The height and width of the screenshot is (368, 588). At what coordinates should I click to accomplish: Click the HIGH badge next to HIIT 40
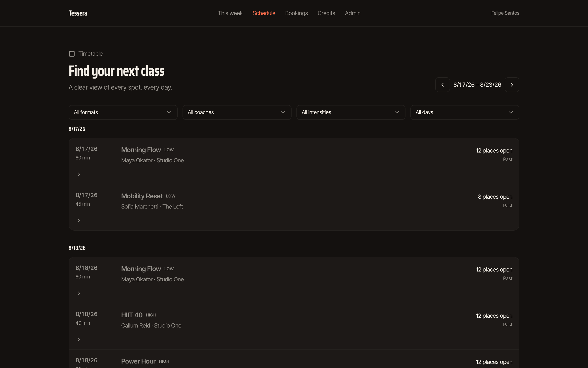[x=151, y=315]
